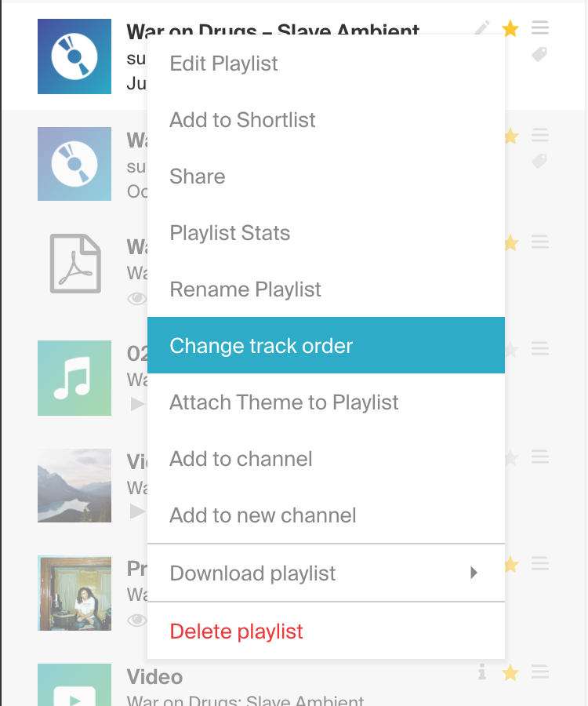Click the green music note track icon
Image resolution: width=588 pixels, height=706 pixels.
pos(74,378)
